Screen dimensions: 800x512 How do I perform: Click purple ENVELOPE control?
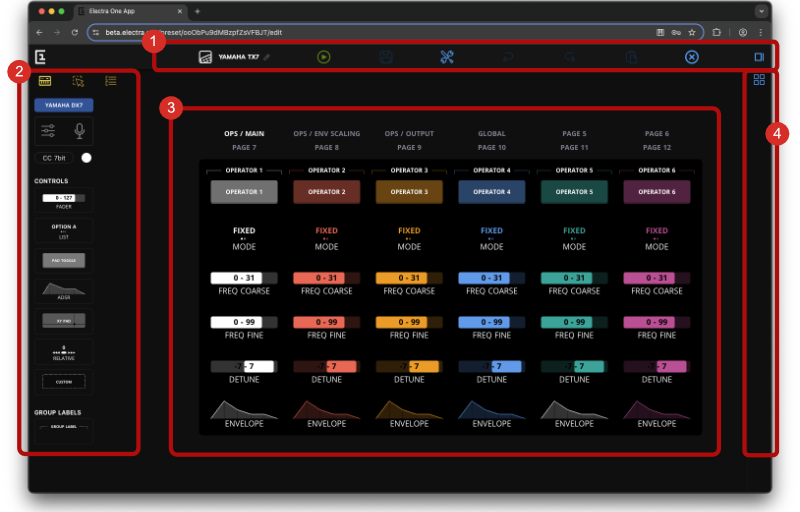click(657, 414)
